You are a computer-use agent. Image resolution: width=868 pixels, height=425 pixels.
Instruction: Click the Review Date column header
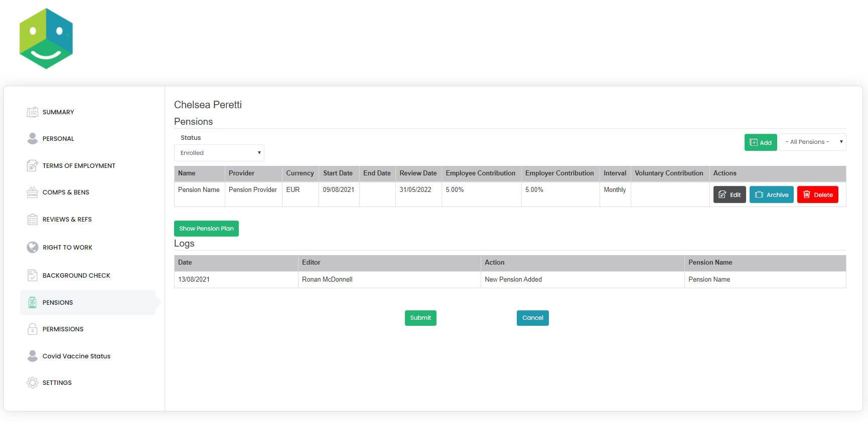tap(418, 173)
